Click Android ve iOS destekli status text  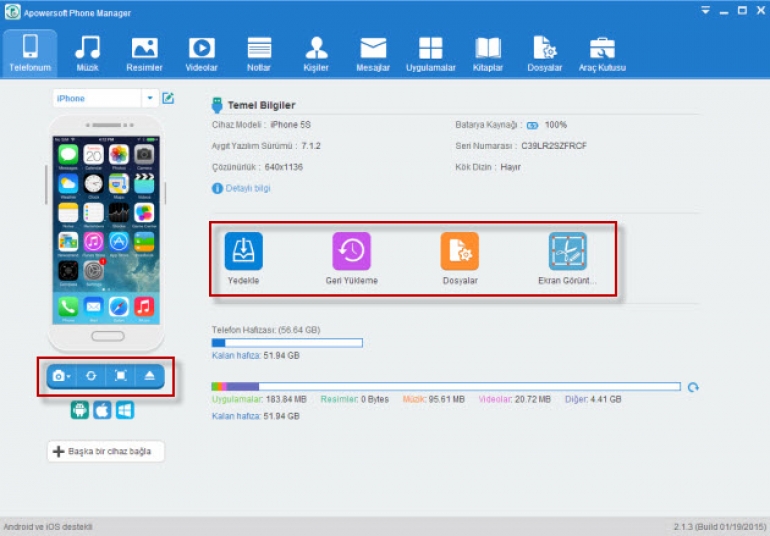48,527
